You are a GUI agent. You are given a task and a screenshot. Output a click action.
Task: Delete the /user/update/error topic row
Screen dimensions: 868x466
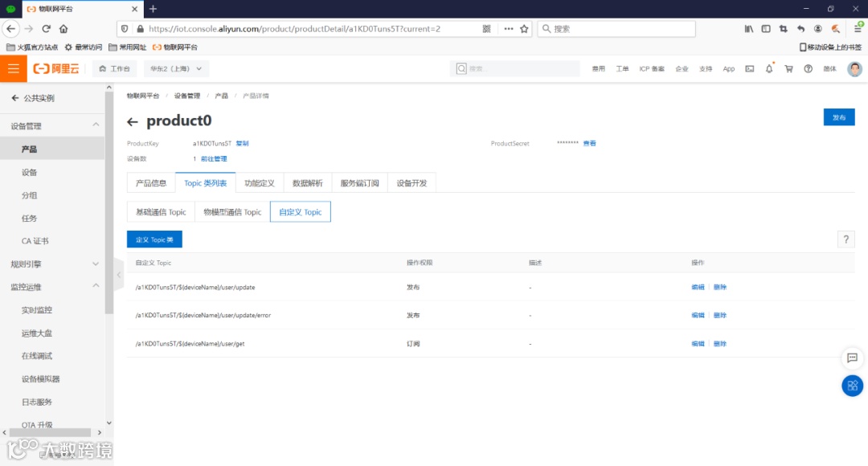tap(719, 316)
